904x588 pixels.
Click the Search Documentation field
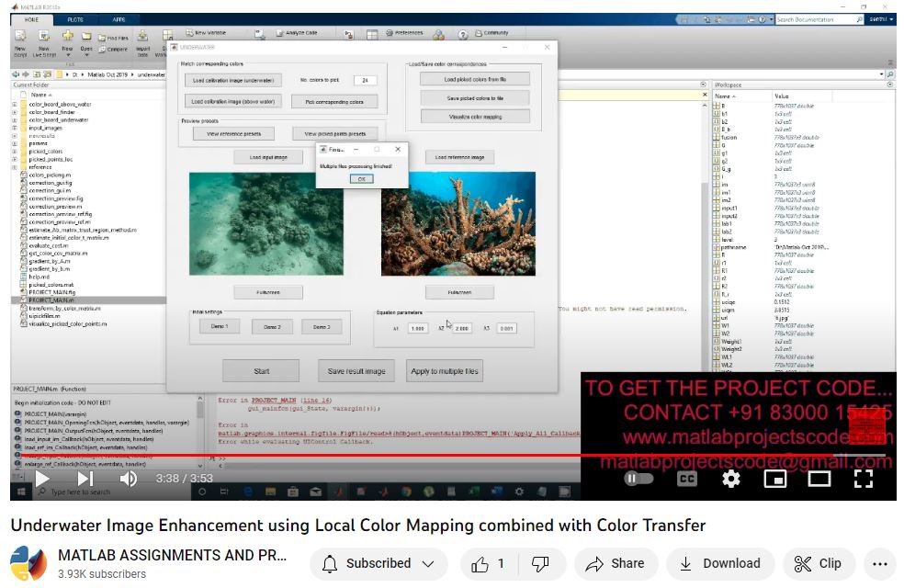pos(819,19)
